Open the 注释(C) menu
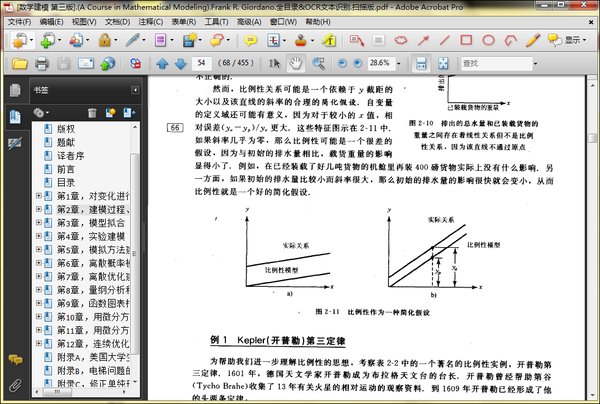 tap(151, 22)
